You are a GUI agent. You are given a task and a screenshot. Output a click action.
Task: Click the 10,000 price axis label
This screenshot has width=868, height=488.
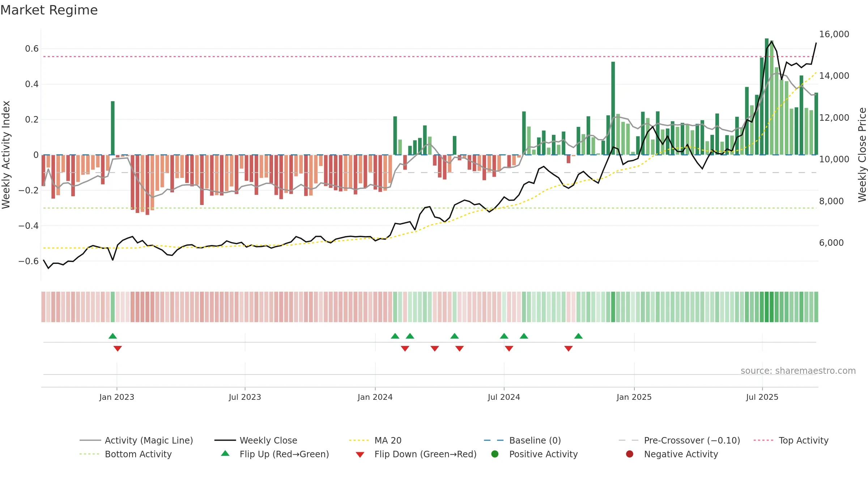click(x=834, y=159)
